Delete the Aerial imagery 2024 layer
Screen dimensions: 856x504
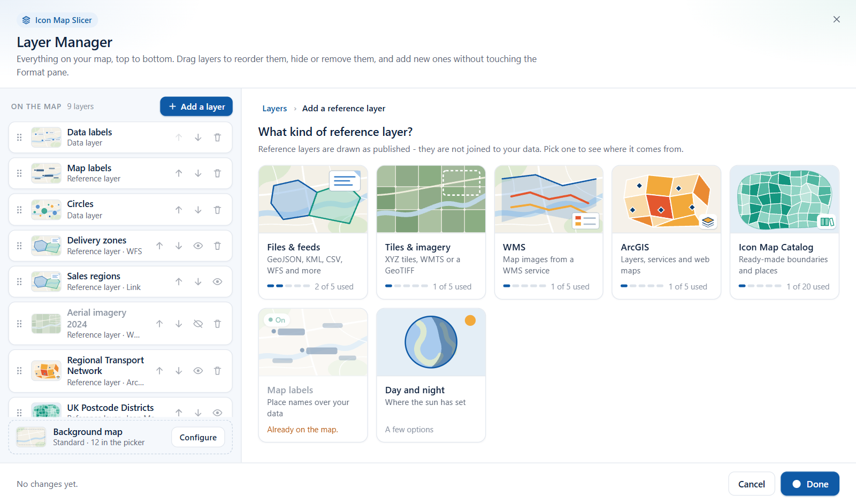[217, 324]
